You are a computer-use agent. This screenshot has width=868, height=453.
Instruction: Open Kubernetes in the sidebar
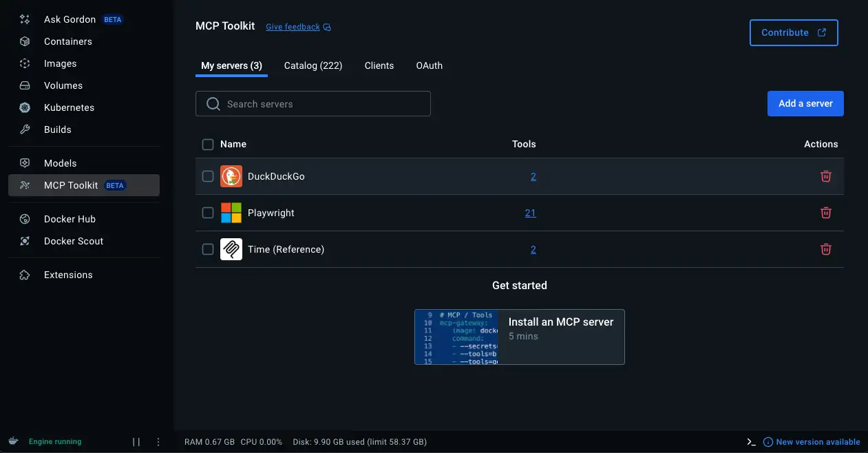click(x=84, y=107)
